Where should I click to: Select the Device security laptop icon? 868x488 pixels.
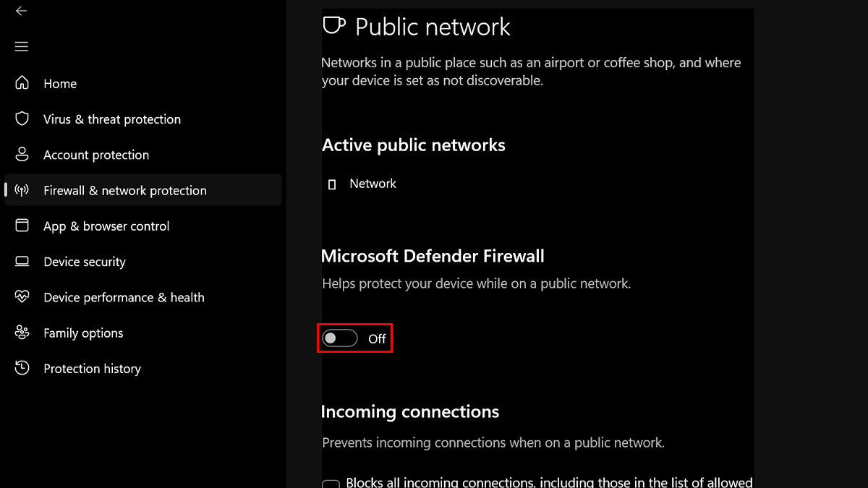click(x=22, y=261)
